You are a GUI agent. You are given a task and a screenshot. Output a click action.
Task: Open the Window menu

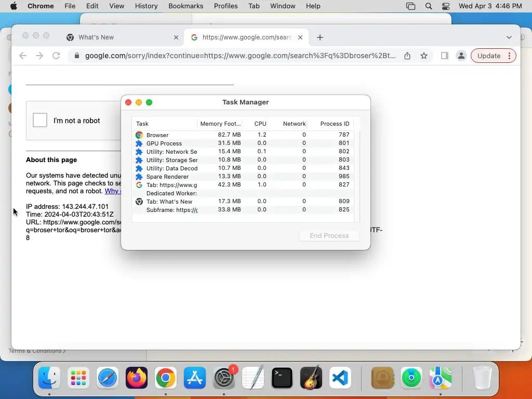click(x=283, y=6)
